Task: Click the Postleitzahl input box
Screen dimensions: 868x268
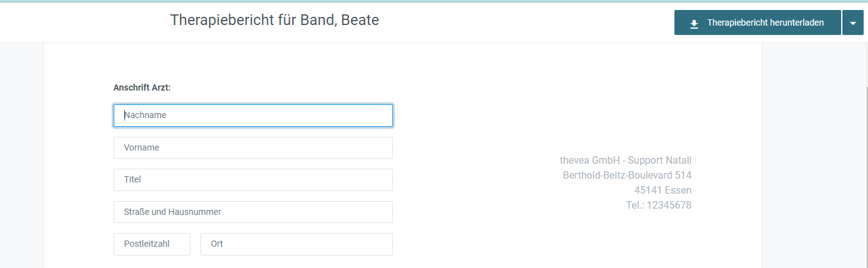Action: [x=152, y=244]
